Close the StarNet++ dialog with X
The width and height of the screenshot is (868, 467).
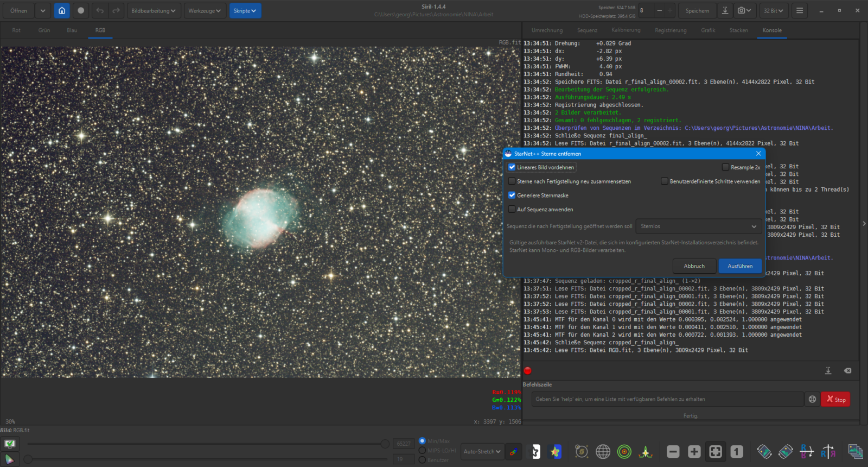(x=758, y=154)
